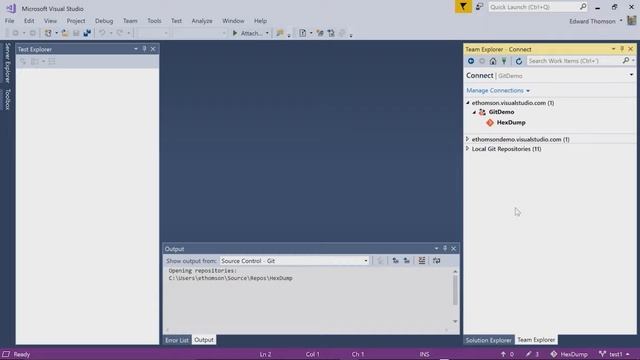Toggle auto-hide pin on Output panel
Screen dimensions: 640x360
(x=445, y=249)
